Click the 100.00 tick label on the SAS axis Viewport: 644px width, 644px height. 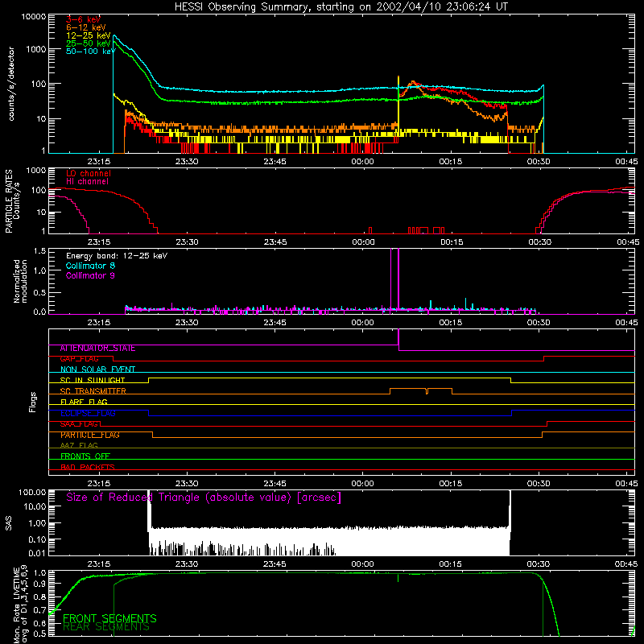[32, 492]
